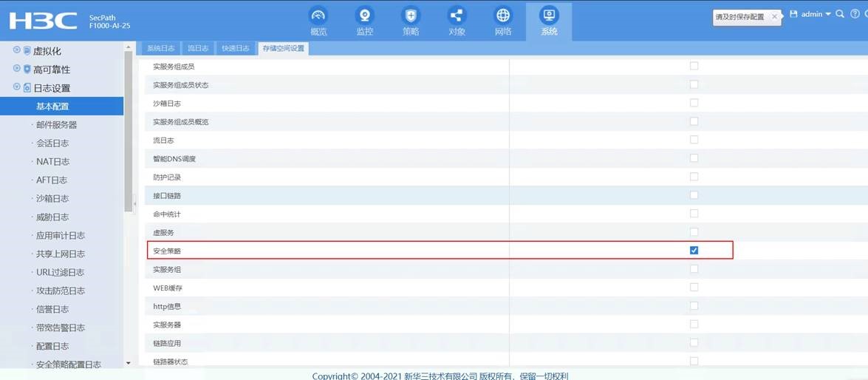Open the 概览 overview icon

[318, 15]
